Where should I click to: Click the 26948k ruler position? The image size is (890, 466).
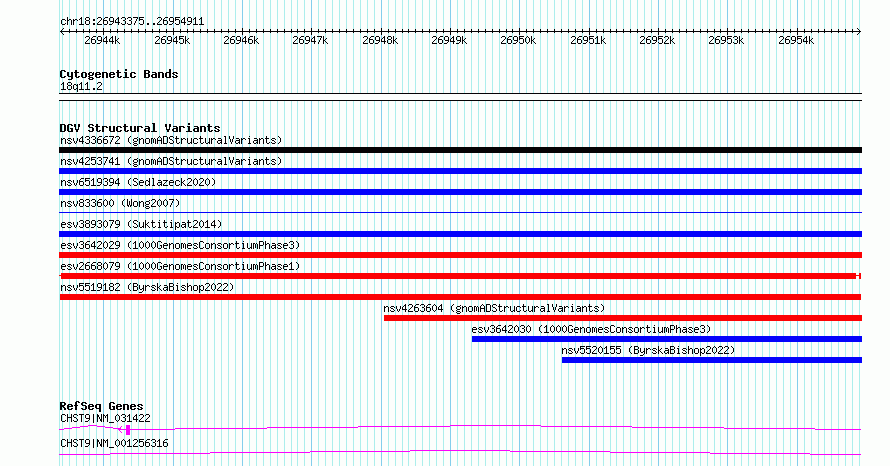tap(380, 40)
